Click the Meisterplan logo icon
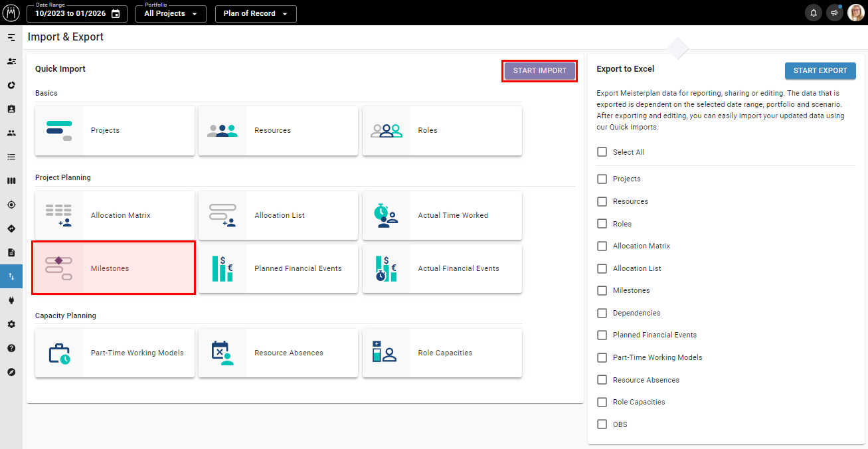This screenshot has width=868, height=449. point(11,13)
